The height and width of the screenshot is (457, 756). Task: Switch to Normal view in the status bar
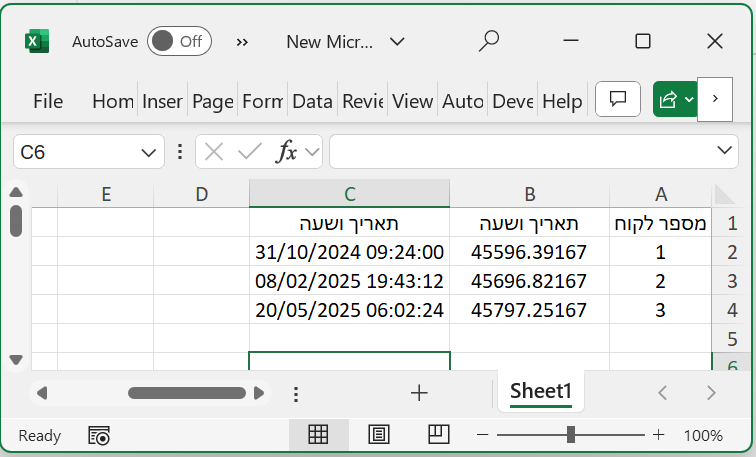[x=319, y=435]
